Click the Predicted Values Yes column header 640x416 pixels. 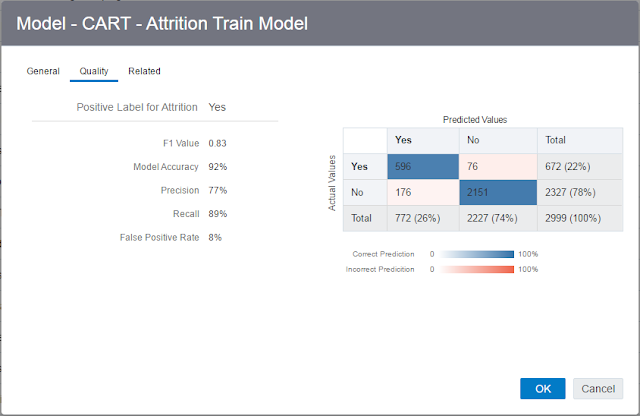(423, 140)
